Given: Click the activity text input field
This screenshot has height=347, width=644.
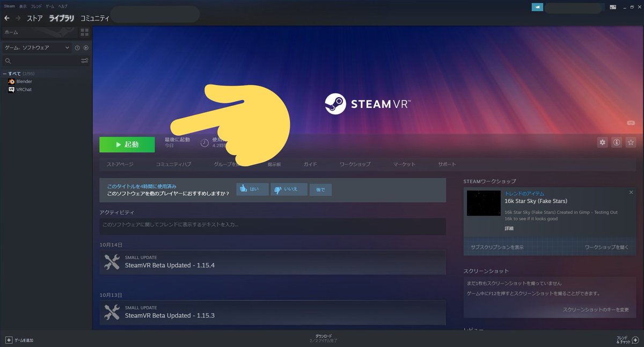Looking at the screenshot, I should pyautogui.click(x=273, y=225).
